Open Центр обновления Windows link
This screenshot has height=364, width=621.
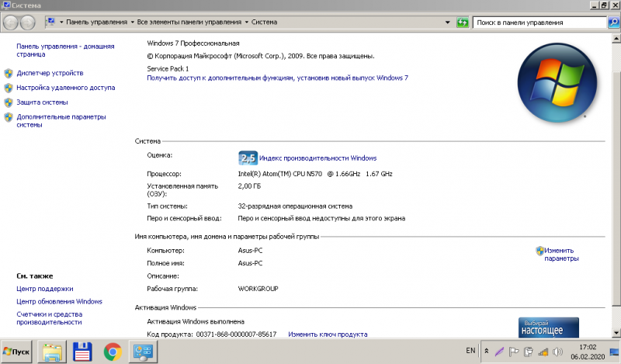coord(60,301)
